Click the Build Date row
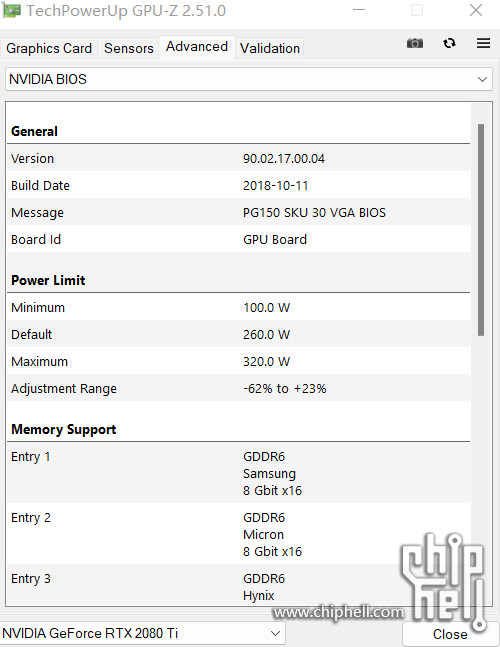The height and width of the screenshot is (647, 500). 238,185
